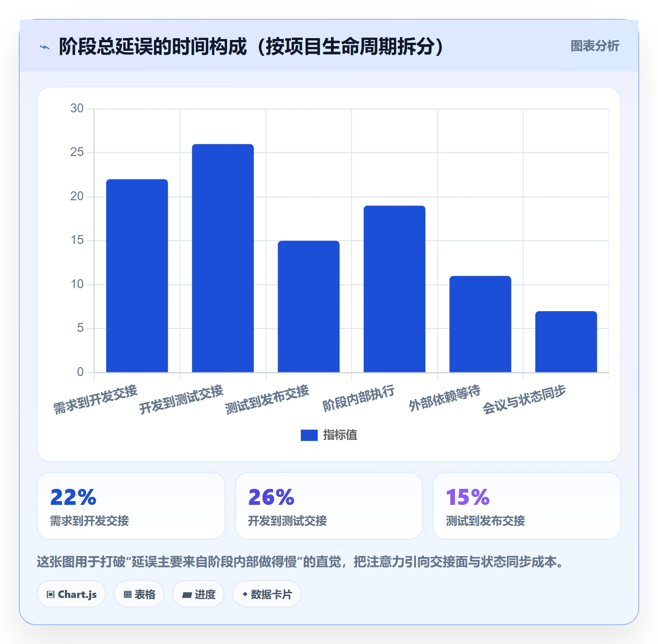Image resolution: width=658 pixels, height=644 pixels.
Task: Select the 外部依赖等待 bar in chart
Action: tap(480, 324)
